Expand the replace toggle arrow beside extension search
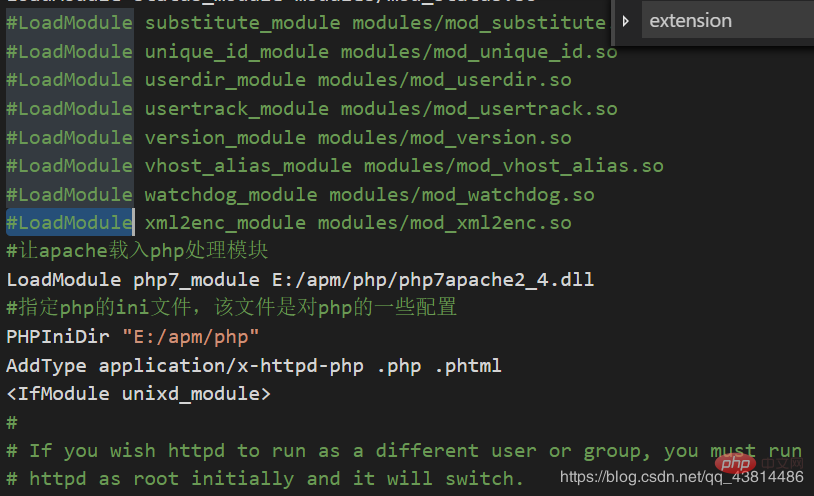 tap(626, 21)
